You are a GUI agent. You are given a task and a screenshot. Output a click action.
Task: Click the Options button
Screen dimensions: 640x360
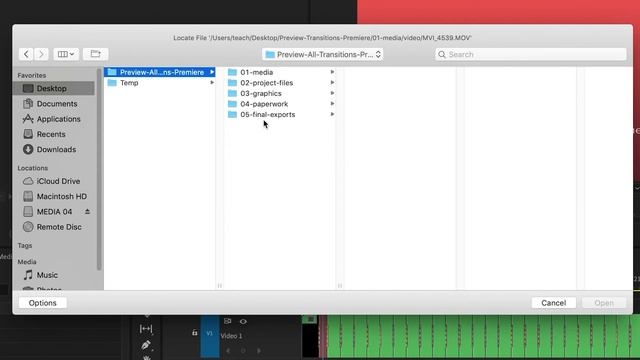pyautogui.click(x=43, y=303)
